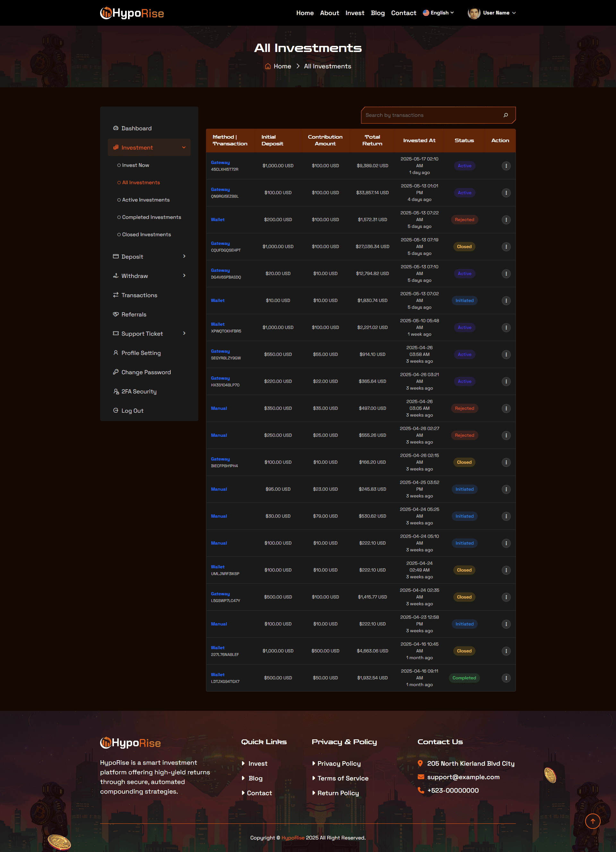
Task: Go to Dashboard in sidebar
Action: click(133, 128)
